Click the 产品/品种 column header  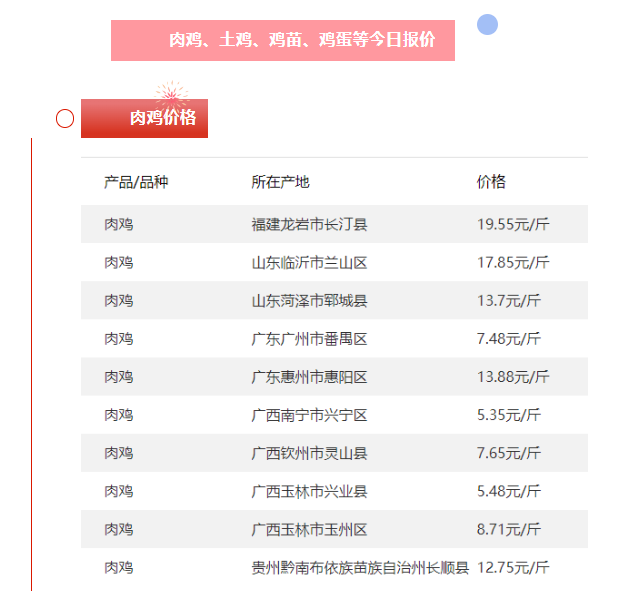coord(136,182)
